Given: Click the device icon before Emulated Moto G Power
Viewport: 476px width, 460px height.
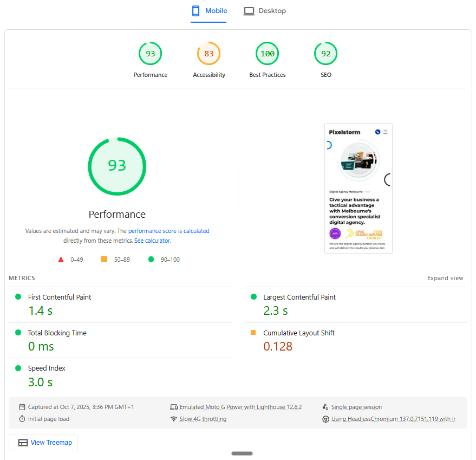Looking at the screenshot, I should [174, 406].
